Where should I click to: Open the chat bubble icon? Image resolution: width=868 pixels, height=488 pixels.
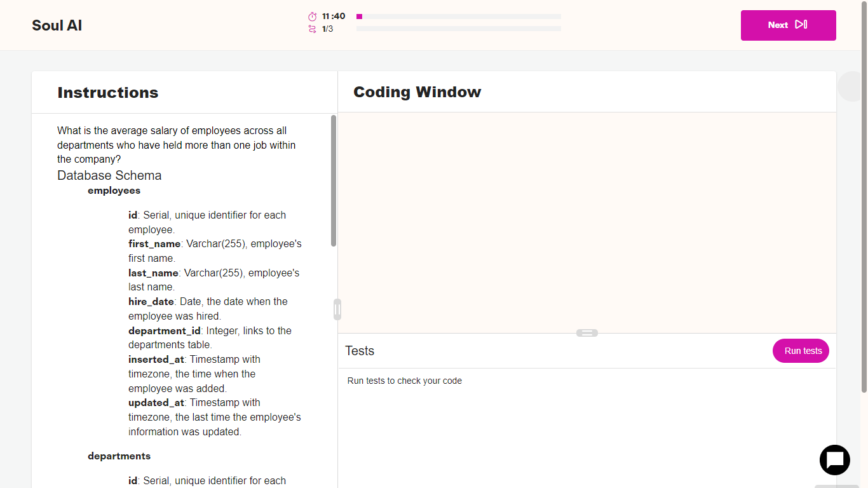[835, 460]
